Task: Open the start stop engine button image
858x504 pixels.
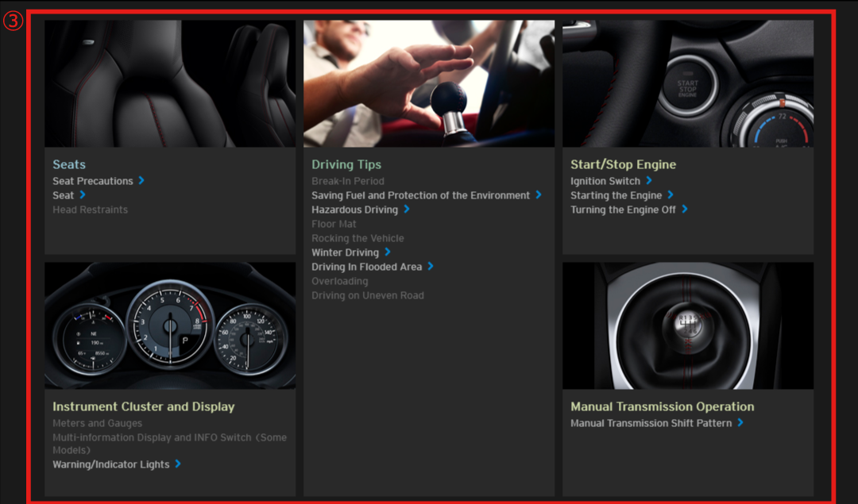Action: 688,83
